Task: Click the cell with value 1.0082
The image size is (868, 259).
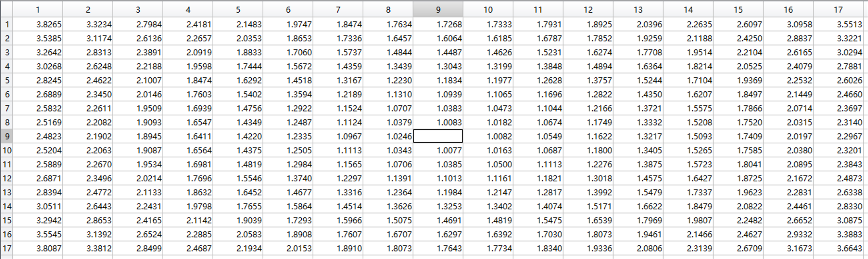Action: tap(488, 136)
